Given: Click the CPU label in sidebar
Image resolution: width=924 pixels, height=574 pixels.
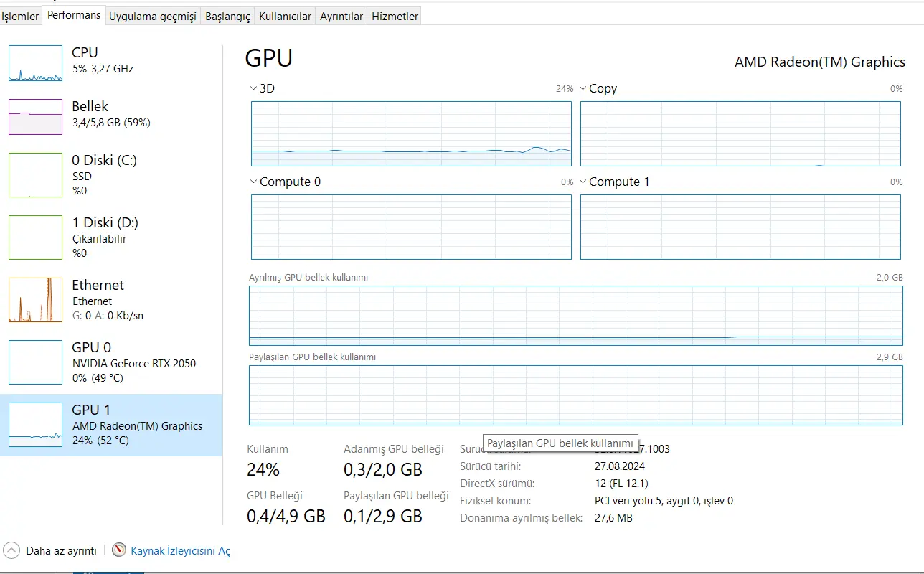Looking at the screenshot, I should (x=85, y=52).
